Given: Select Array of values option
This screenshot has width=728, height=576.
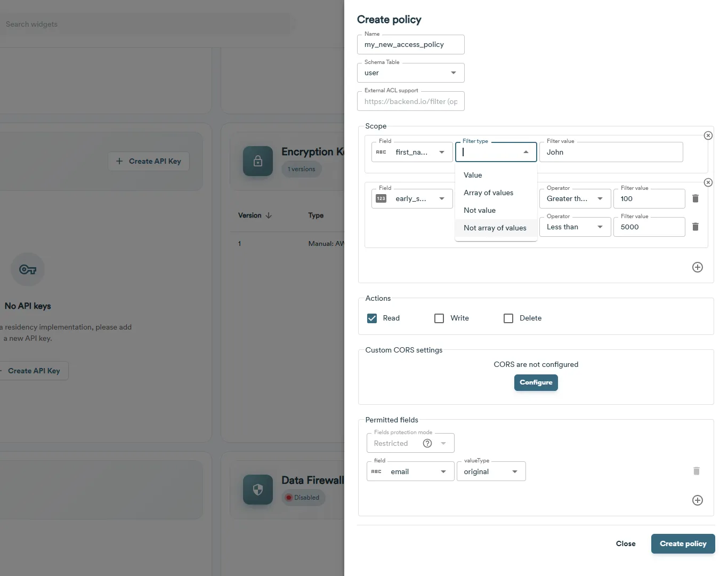Looking at the screenshot, I should 496,193.
